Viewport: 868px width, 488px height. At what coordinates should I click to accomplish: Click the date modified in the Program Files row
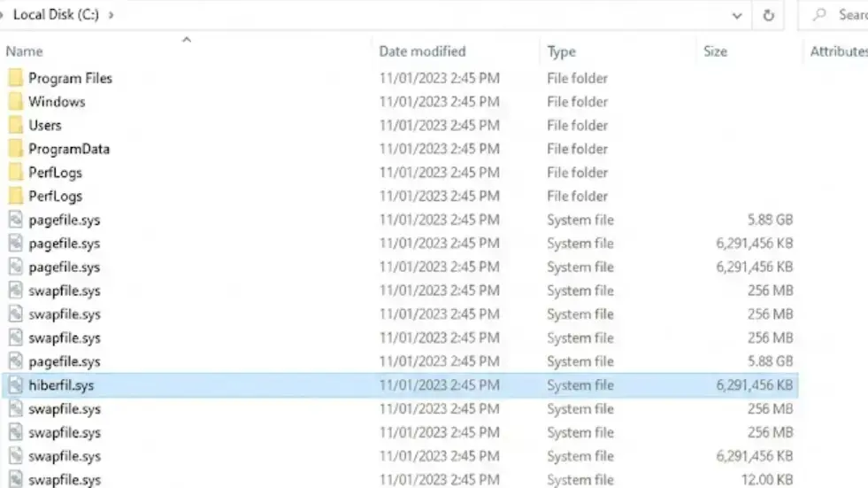(x=440, y=78)
